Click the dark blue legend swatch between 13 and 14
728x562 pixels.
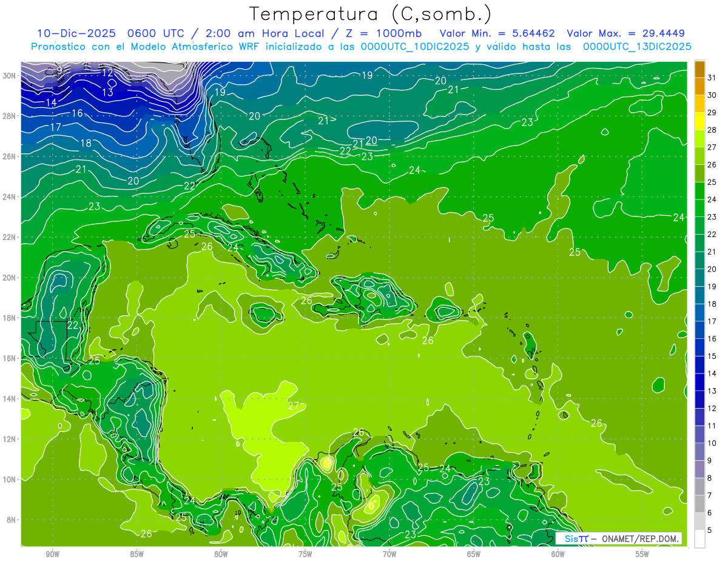(699, 383)
